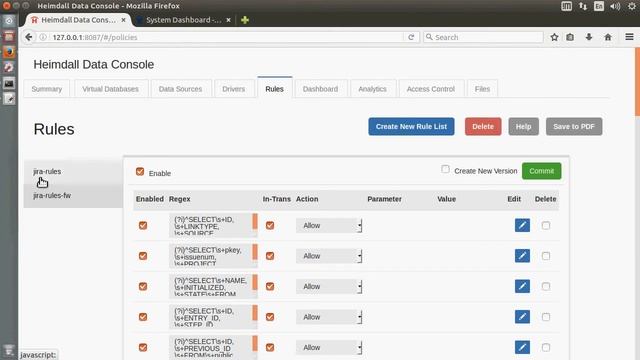Viewport: 640px width, 360px height.
Task: Go to the Drivers tab
Action: pyautogui.click(x=233, y=89)
